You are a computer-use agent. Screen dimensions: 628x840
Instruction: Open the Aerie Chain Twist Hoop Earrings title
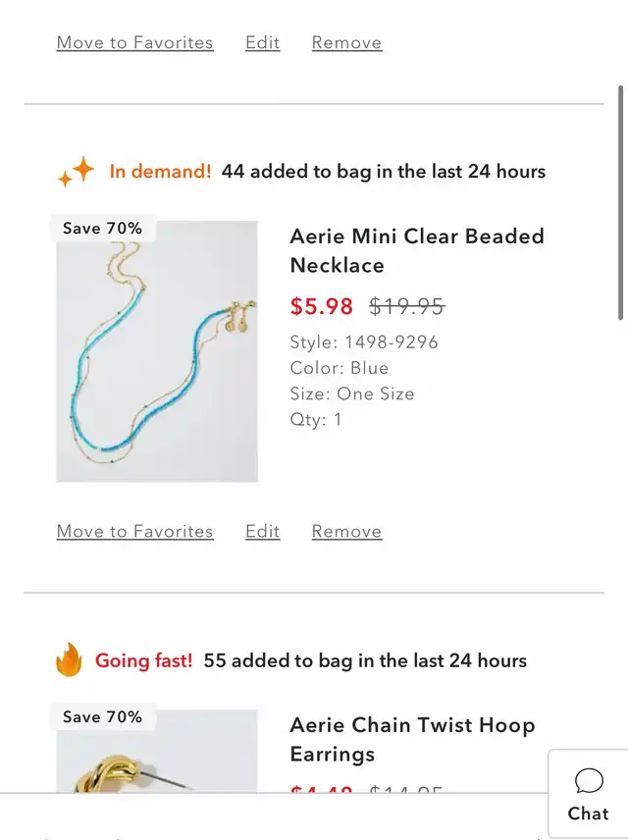coord(412,739)
